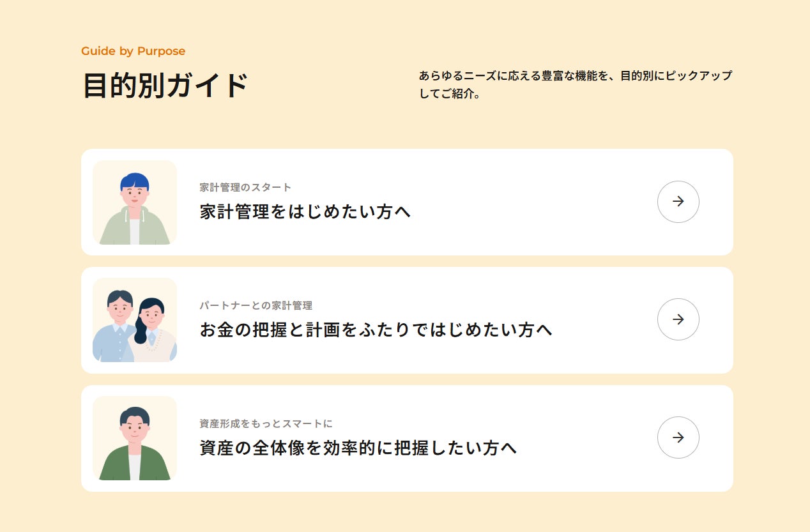This screenshot has width=810, height=532.
Task: Click the 資産形成をもっとスマートに subtitle label
Action: tap(266, 424)
